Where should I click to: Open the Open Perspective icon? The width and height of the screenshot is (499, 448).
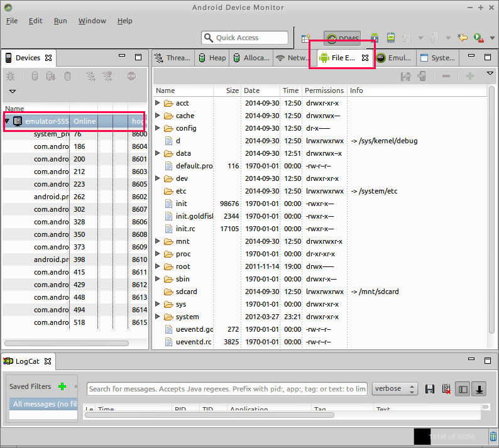306,38
